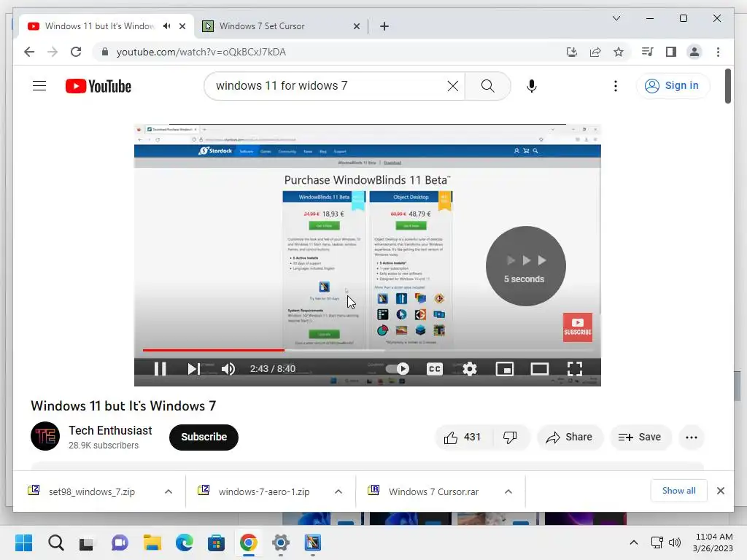
Task: Select the Windows 11 but It's Windows tab
Action: coord(99,26)
